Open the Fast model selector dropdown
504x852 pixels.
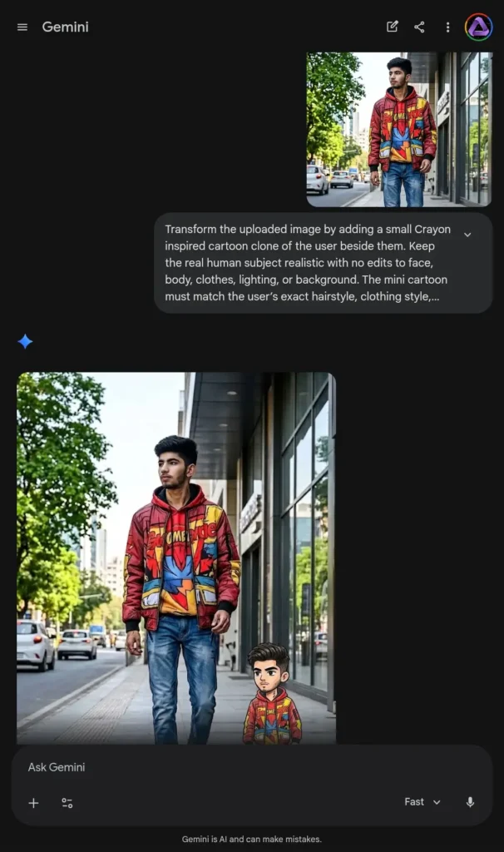click(422, 802)
